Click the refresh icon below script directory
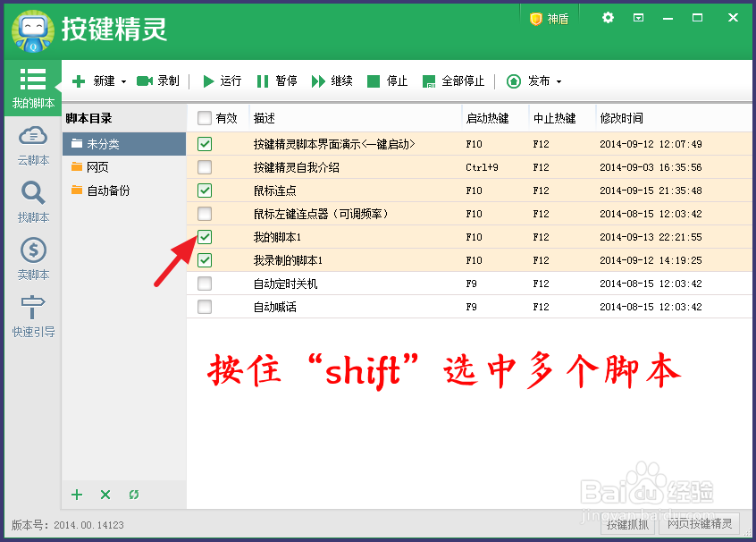756x542 pixels. tap(133, 495)
